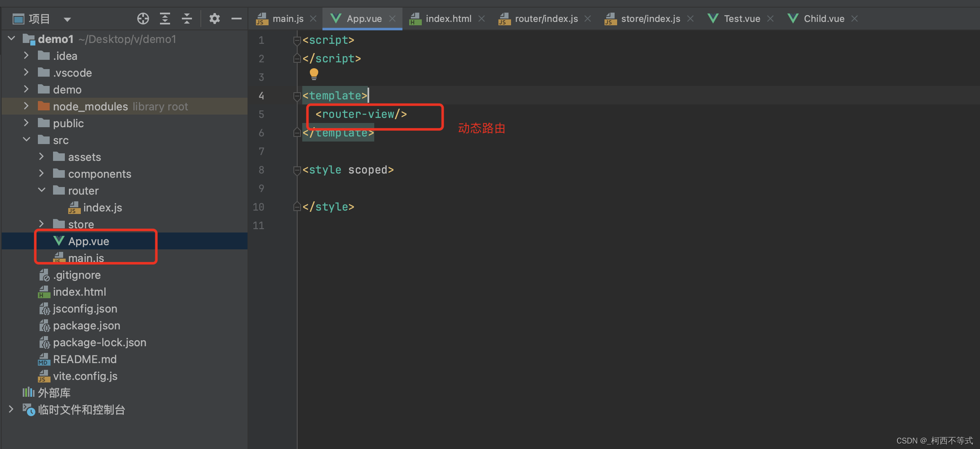Select the node_modules library root row
This screenshot has height=449, width=980.
pos(125,107)
